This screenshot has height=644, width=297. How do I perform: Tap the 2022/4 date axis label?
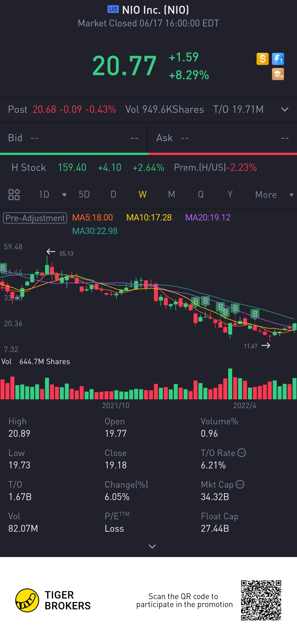click(x=245, y=405)
